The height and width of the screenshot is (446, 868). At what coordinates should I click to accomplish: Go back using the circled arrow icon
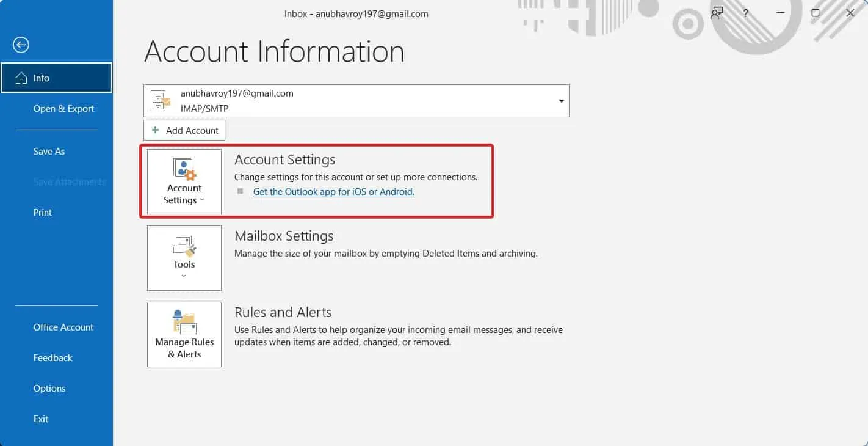pyautogui.click(x=21, y=45)
